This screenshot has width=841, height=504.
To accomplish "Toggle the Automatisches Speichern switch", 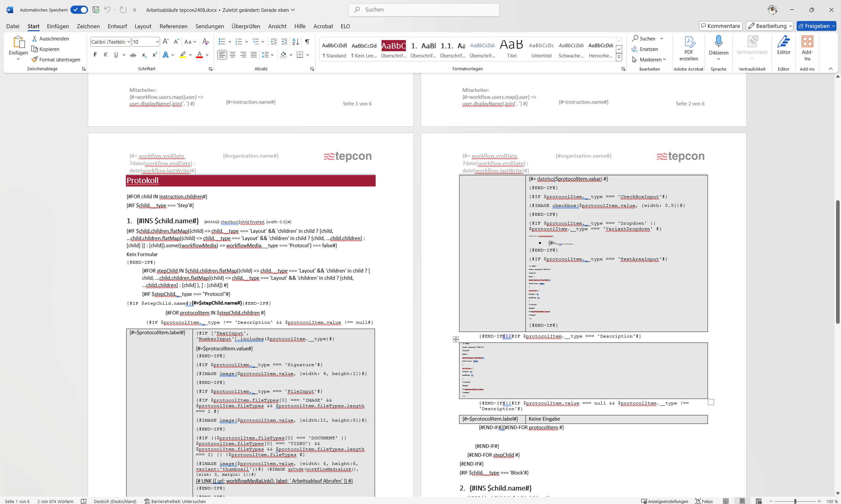I will pos(79,10).
